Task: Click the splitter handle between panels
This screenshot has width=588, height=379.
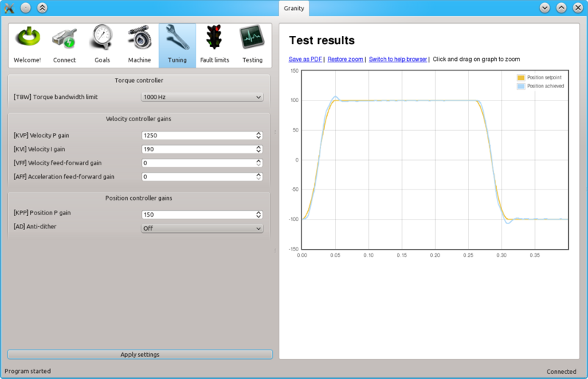Action: [x=275, y=191]
